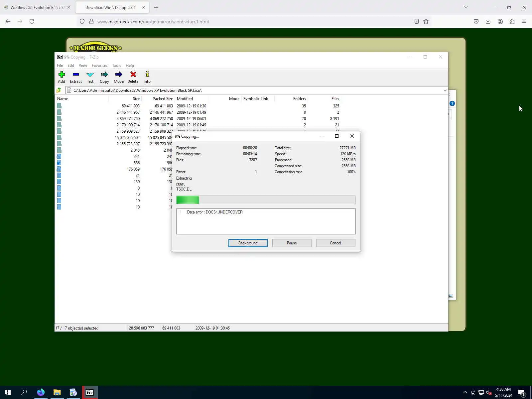Screen dimensions: 532x399
Task: Select the Copy toolbar icon
Action: [x=104, y=77]
